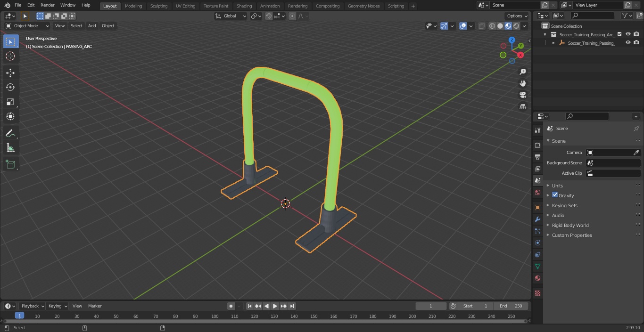This screenshot has width=644, height=332.
Task: Toggle X-ray mode in viewport header
Action: pos(481,26)
